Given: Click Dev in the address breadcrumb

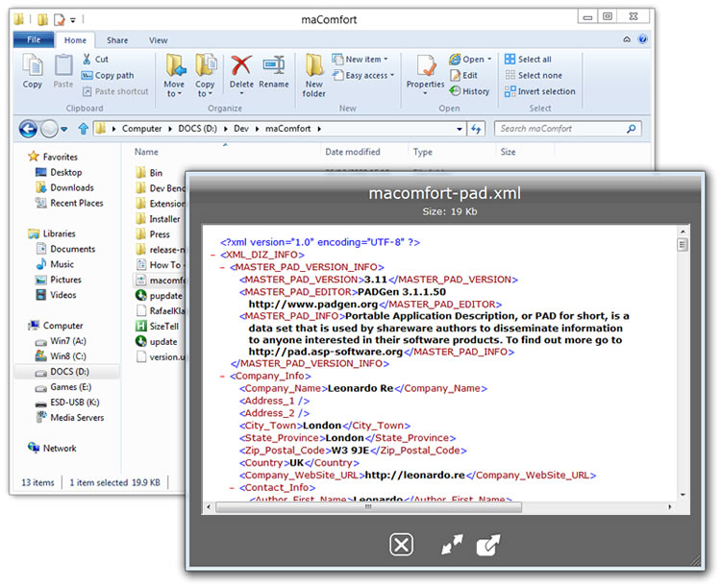Looking at the screenshot, I should 241,129.
